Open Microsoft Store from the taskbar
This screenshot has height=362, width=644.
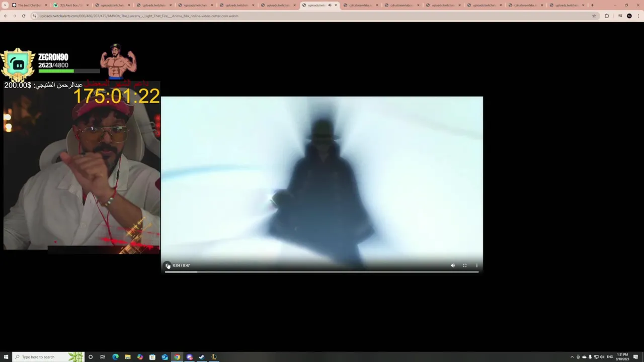click(152, 357)
